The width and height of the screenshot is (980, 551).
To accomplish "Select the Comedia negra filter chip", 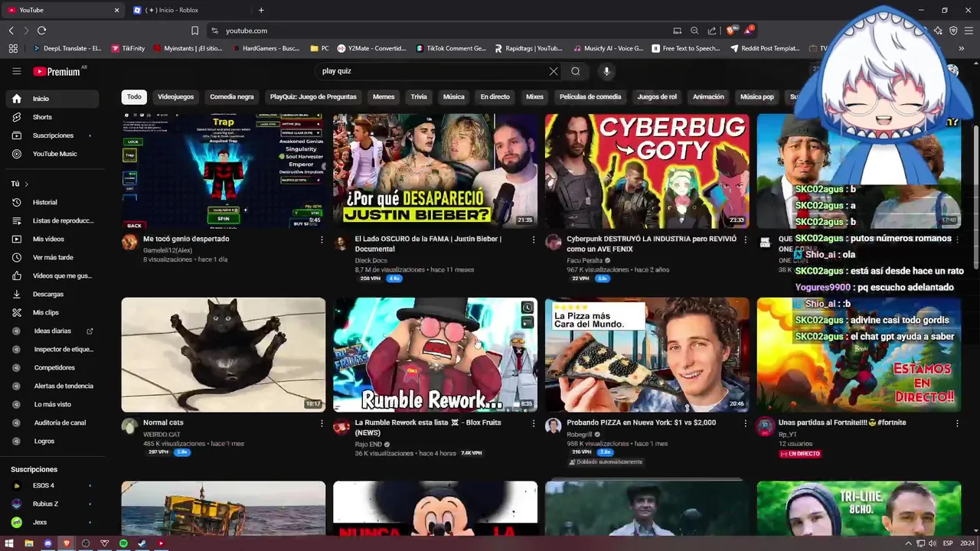I will [232, 97].
